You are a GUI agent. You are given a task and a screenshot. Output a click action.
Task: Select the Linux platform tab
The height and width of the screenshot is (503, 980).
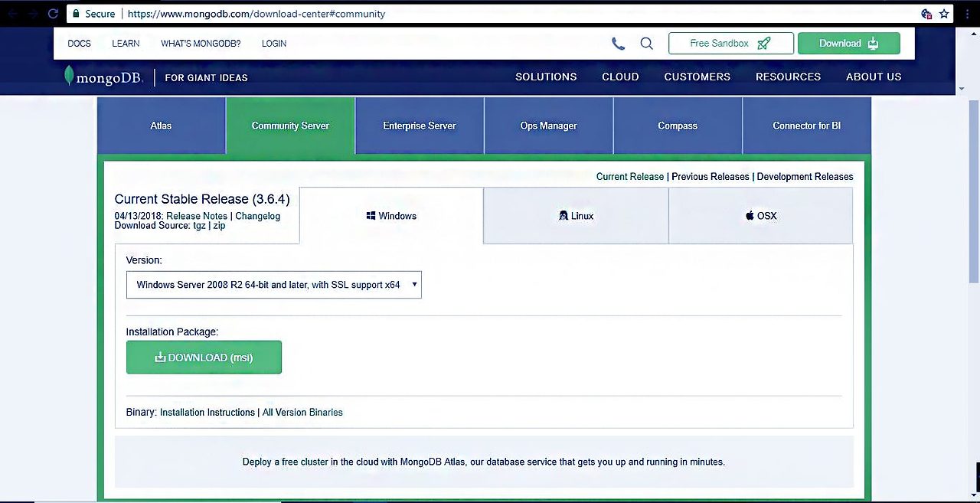pyautogui.click(x=576, y=216)
